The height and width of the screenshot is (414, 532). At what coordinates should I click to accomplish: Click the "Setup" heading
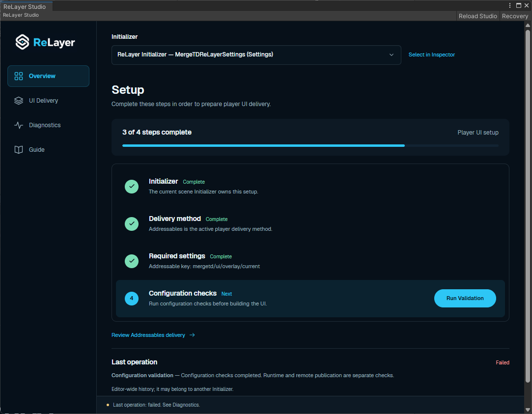(x=128, y=90)
